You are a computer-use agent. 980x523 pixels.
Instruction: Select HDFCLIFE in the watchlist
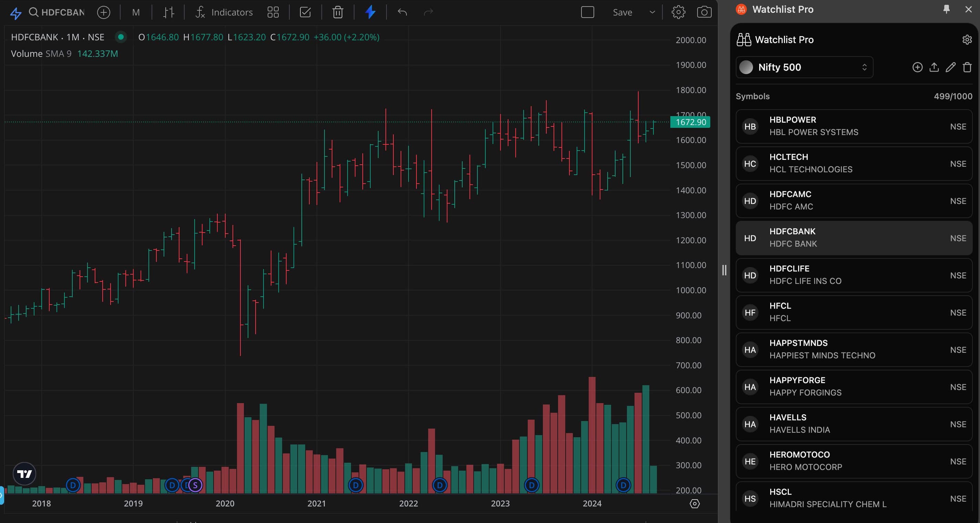[854, 275]
